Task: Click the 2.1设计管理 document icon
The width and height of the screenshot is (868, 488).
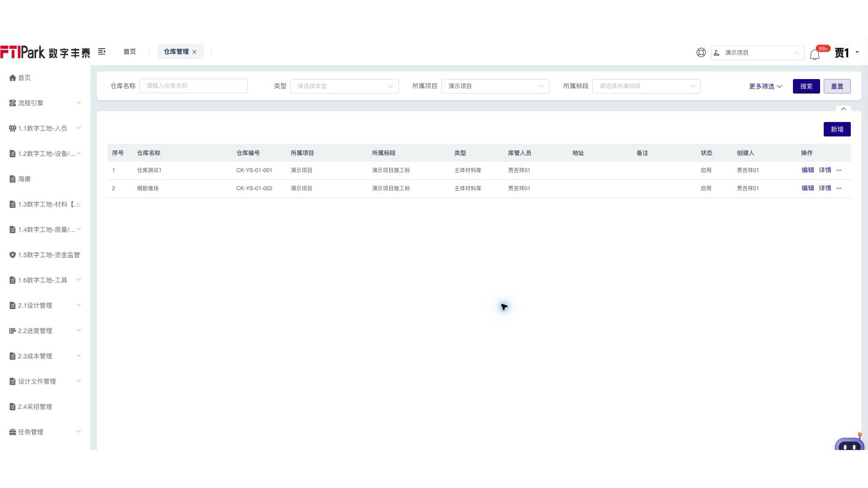Action: pyautogui.click(x=13, y=305)
